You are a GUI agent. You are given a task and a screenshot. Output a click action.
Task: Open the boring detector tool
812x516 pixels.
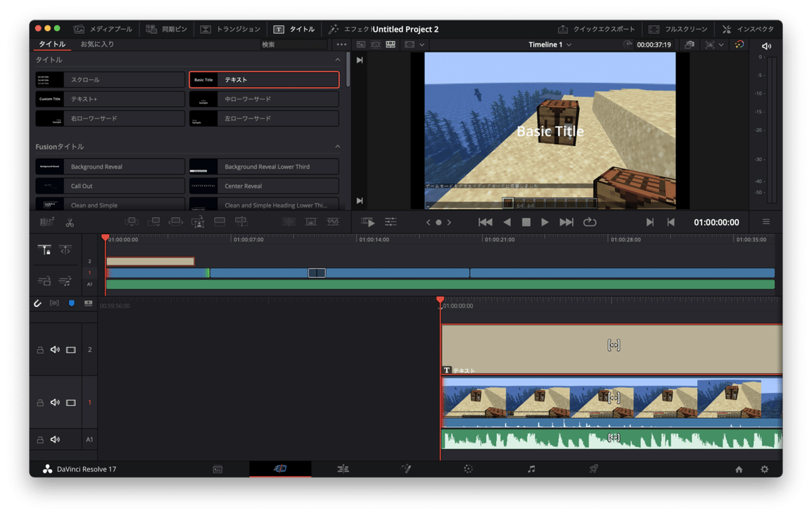(47, 222)
